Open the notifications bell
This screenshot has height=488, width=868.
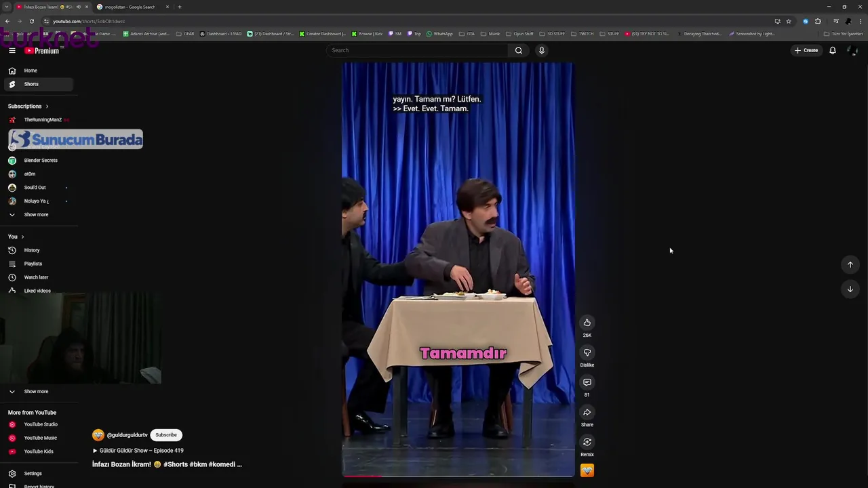pos(833,50)
